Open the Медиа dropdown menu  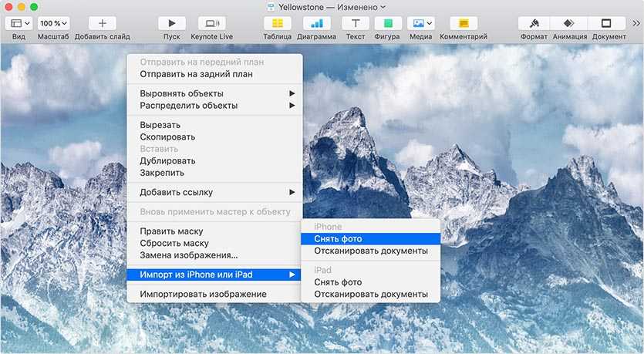[420, 23]
